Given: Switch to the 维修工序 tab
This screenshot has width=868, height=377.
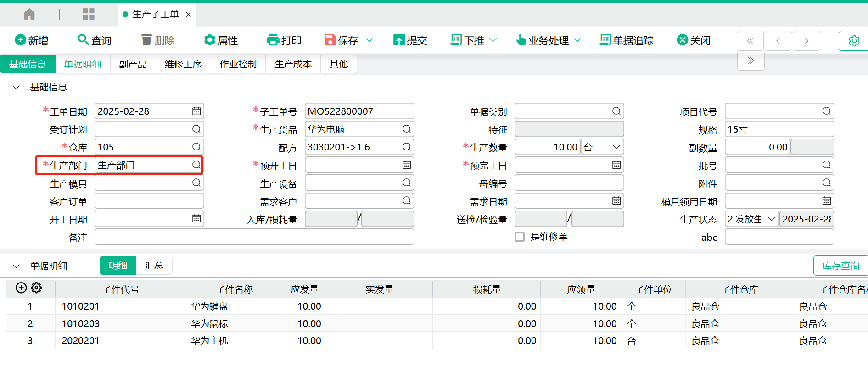Looking at the screenshot, I should [x=183, y=64].
